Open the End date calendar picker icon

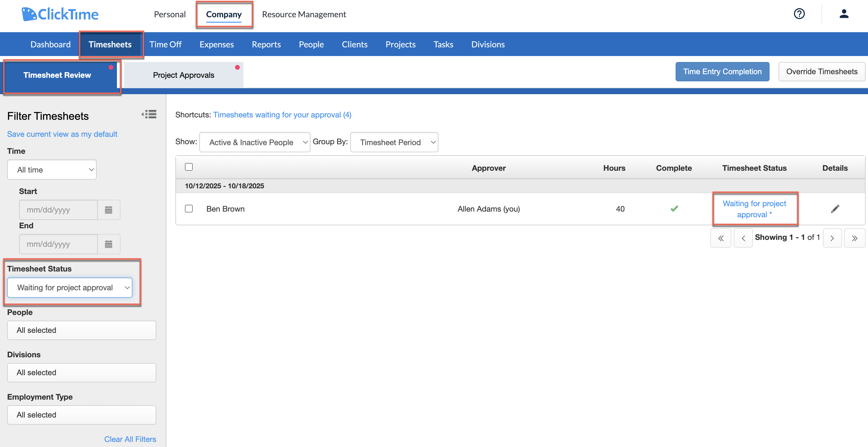pyautogui.click(x=108, y=244)
